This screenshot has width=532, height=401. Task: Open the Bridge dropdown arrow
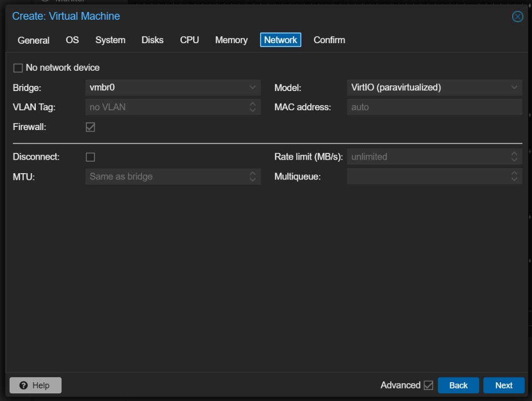coord(252,87)
